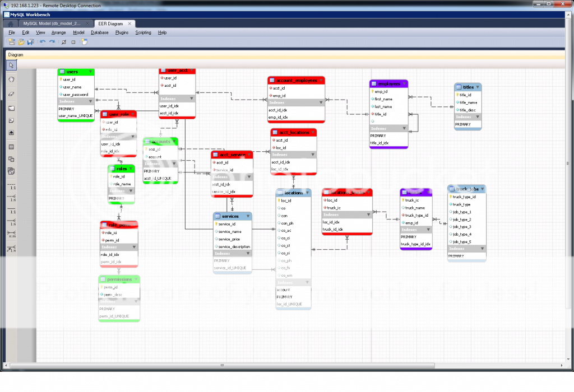
Task: Click the locations table title bar
Action: point(291,192)
